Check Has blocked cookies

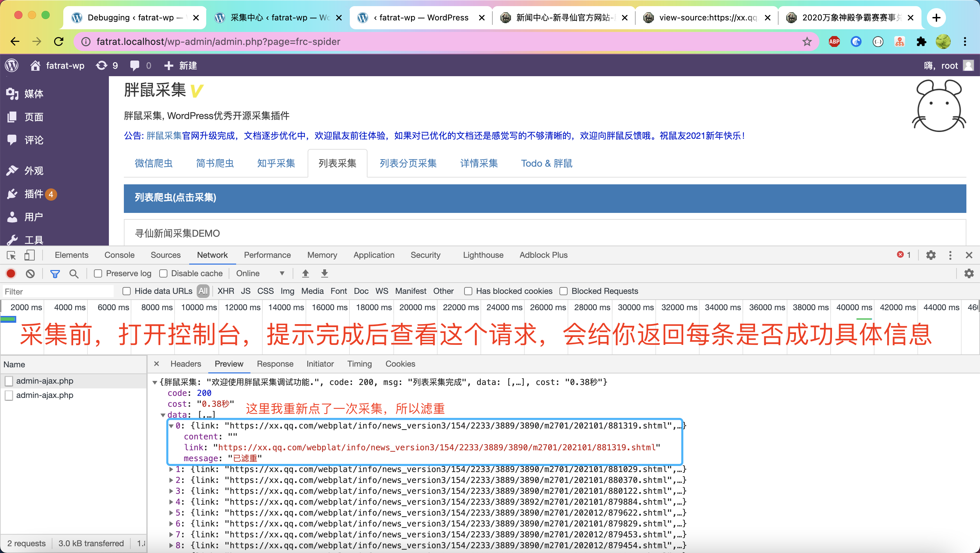click(468, 291)
